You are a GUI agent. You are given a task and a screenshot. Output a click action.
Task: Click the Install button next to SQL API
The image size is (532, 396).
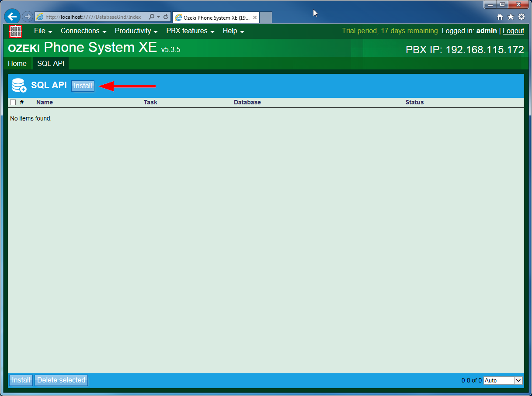(x=83, y=86)
